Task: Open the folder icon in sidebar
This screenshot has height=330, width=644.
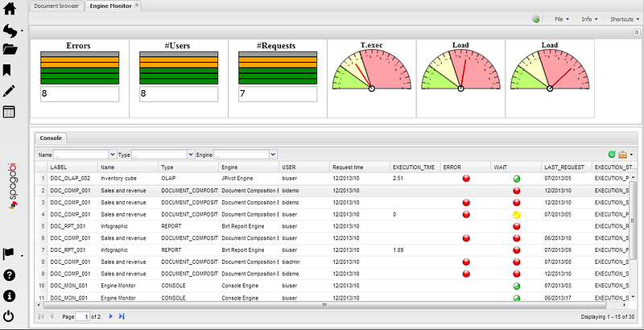Action: (10, 50)
